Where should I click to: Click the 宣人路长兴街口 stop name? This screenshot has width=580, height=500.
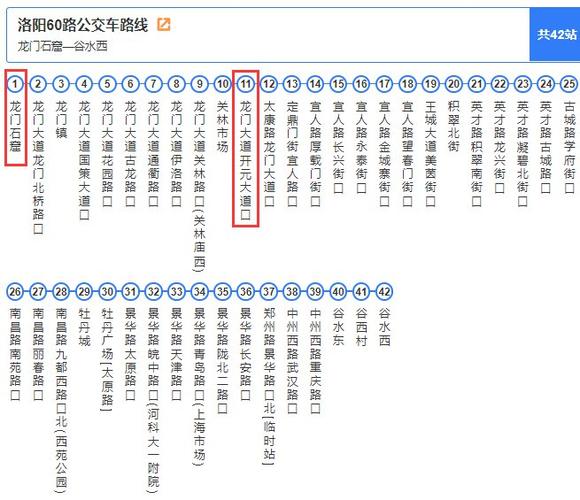pyautogui.click(x=338, y=147)
